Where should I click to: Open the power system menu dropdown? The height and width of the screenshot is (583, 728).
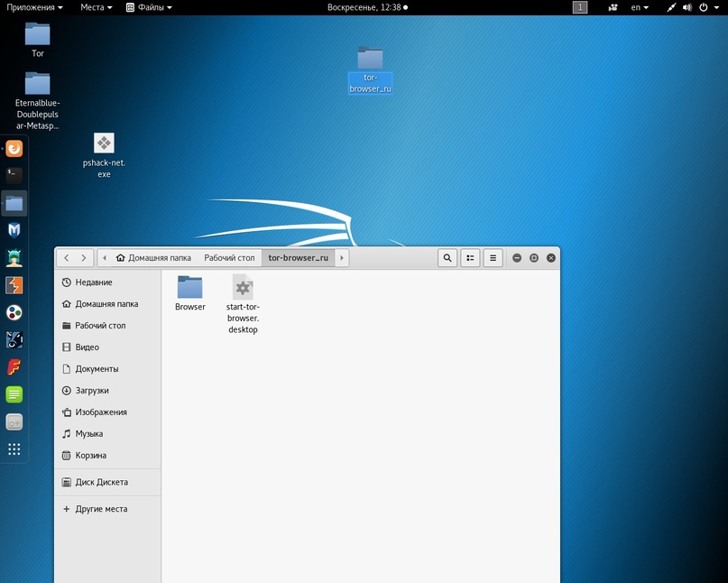point(709,7)
